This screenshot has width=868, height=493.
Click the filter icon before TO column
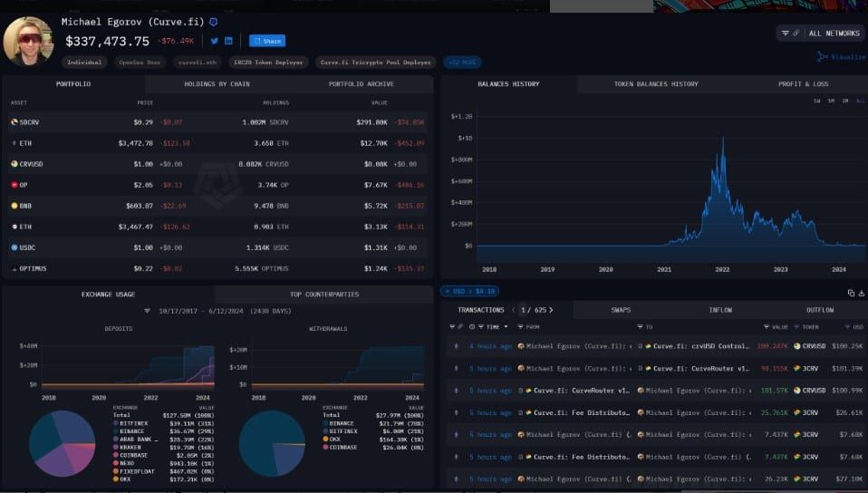click(x=641, y=327)
